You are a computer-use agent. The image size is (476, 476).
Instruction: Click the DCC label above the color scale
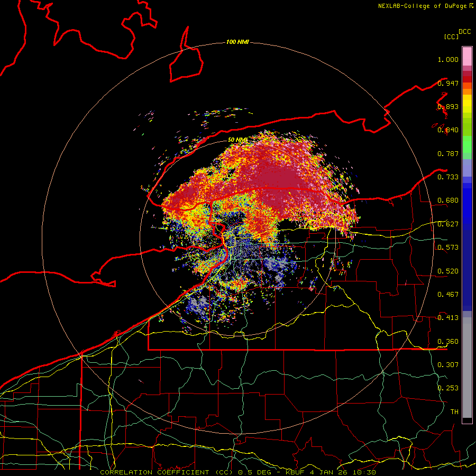click(x=464, y=32)
